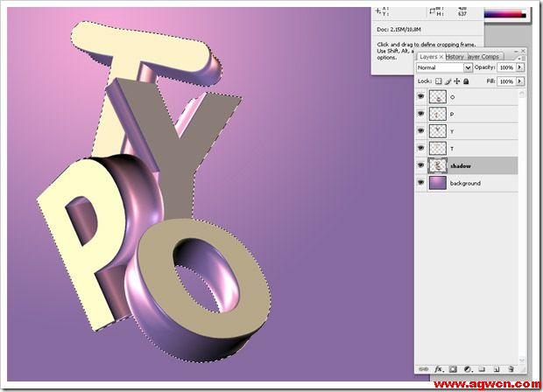Hide the shadow layer
The height and width of the screenshot is (392, 543).
pos(421,164)
